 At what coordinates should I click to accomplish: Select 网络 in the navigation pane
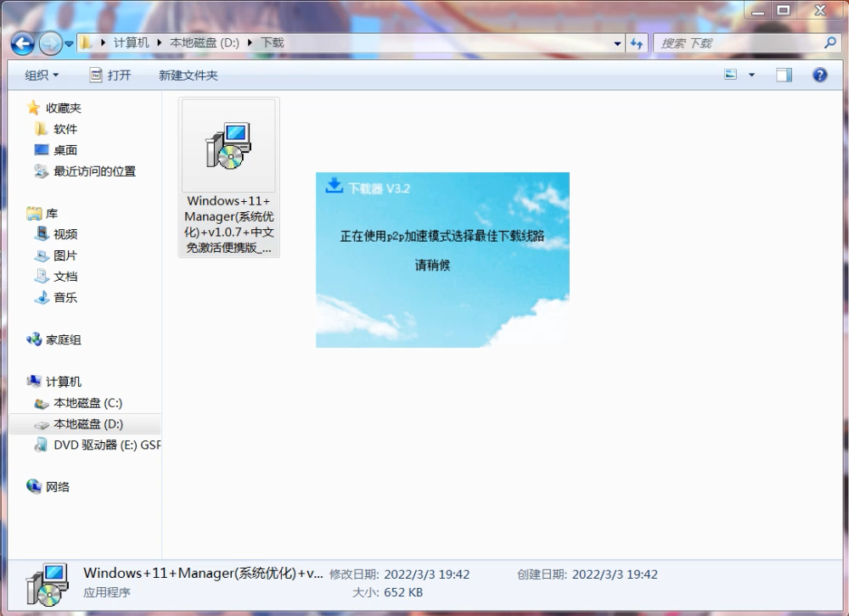point(58,487)
